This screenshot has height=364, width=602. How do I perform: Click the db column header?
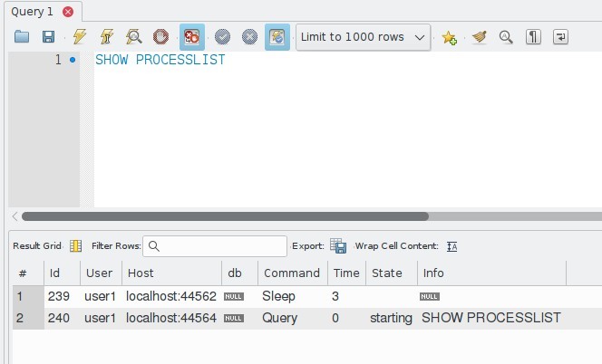[239, 273]
